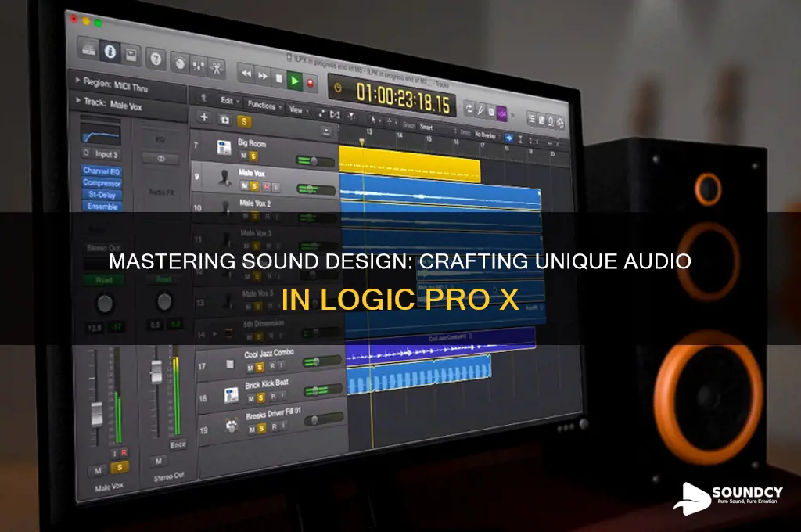Viewport: 801px width, 532px height.
Task: Open the Input 3 slot on the channel strip
Action: tap(101, 153)
